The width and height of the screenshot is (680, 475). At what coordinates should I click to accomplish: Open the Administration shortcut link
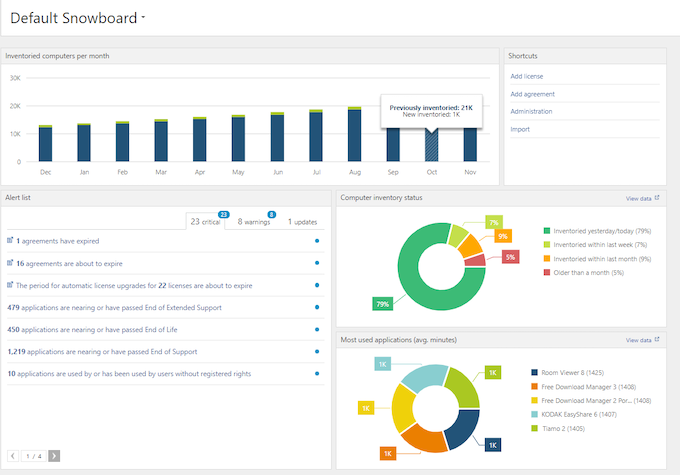(531, 111)
